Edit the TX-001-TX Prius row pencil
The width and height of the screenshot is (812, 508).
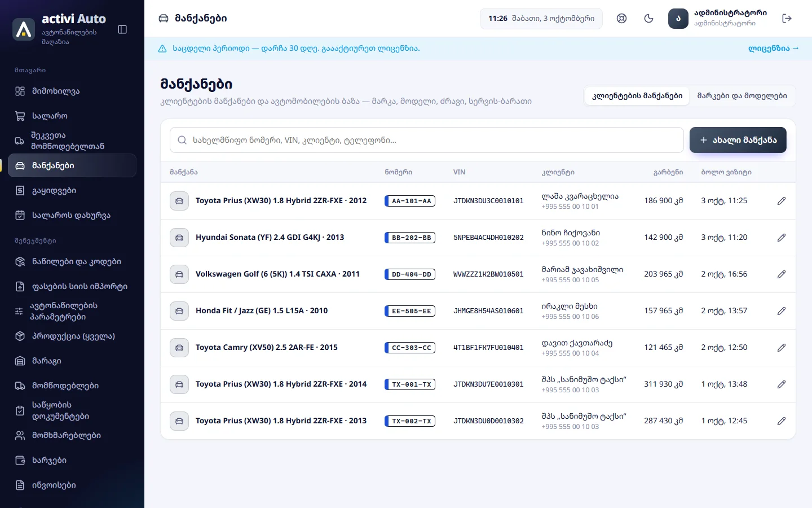[782, 384]
